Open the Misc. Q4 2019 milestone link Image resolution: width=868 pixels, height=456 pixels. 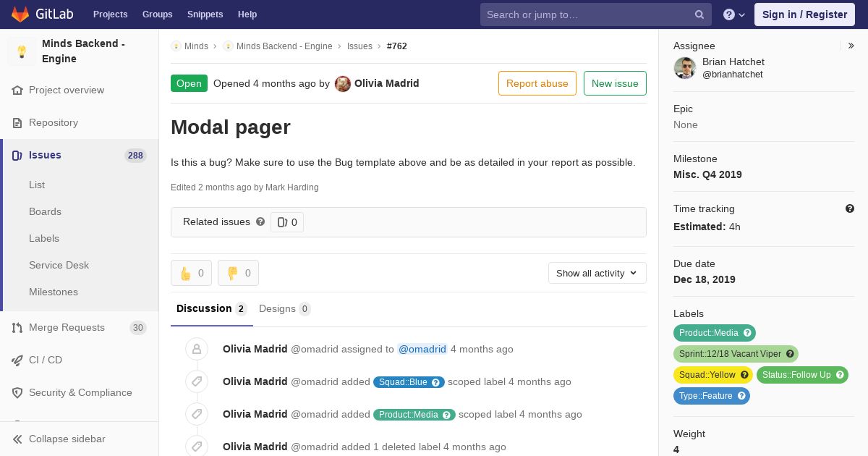pyautogui.click(x=707, y=174)
